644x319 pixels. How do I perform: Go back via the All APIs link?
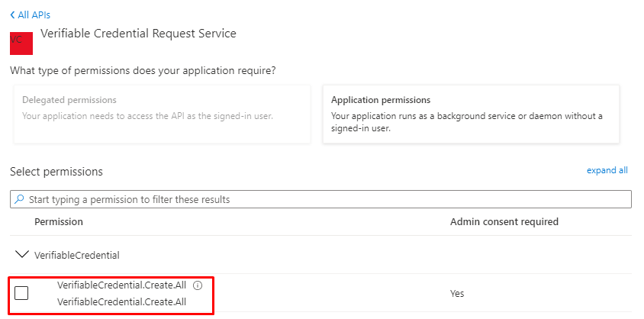[34, 15]
